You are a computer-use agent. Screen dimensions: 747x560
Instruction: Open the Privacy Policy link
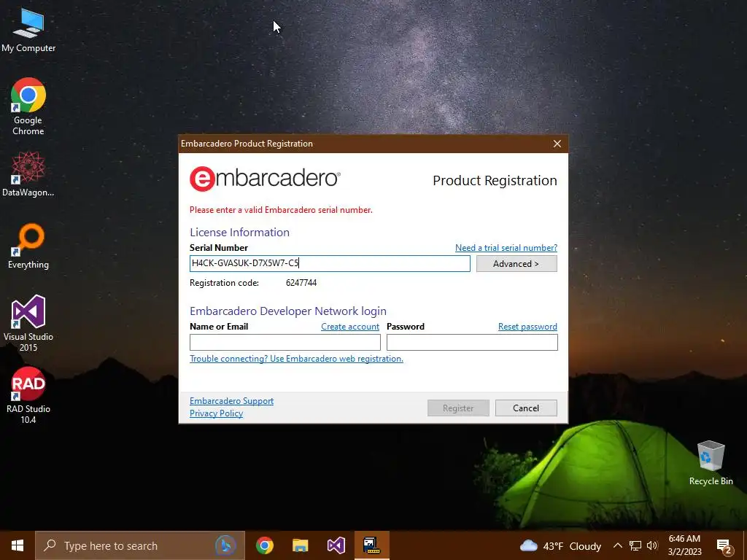(216, 413)
